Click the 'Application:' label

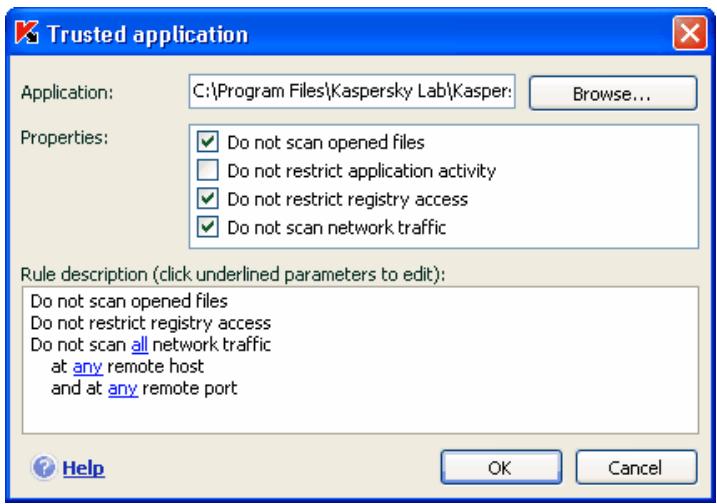coord(67,93)
